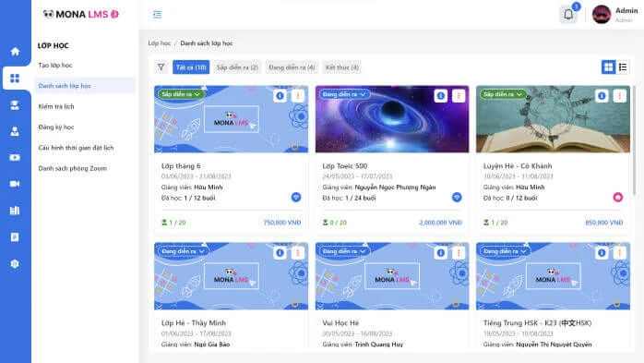Open status dropdown on Tiếng Trung HSK card
The width and height of the screenshot is (644, 363).
pyautogui.click(x=506, y=251)
